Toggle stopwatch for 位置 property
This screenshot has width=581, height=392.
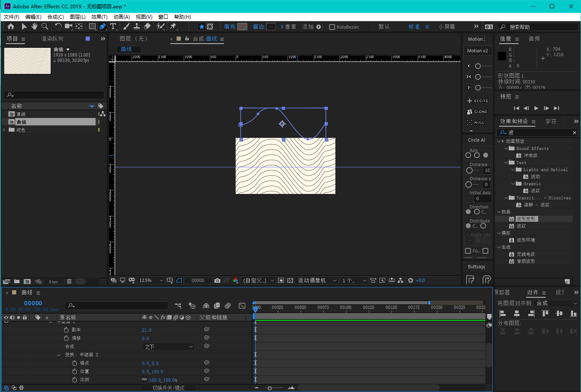(x=74, y=372)
